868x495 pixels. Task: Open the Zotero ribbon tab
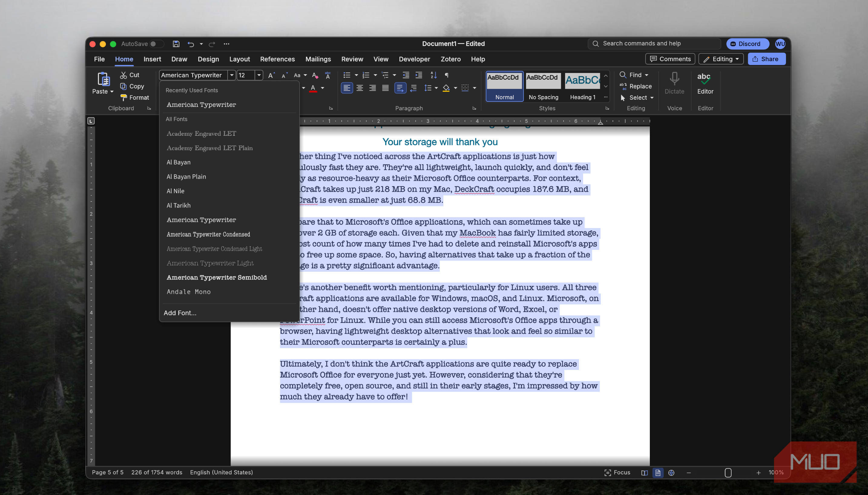tap(451, 59)
